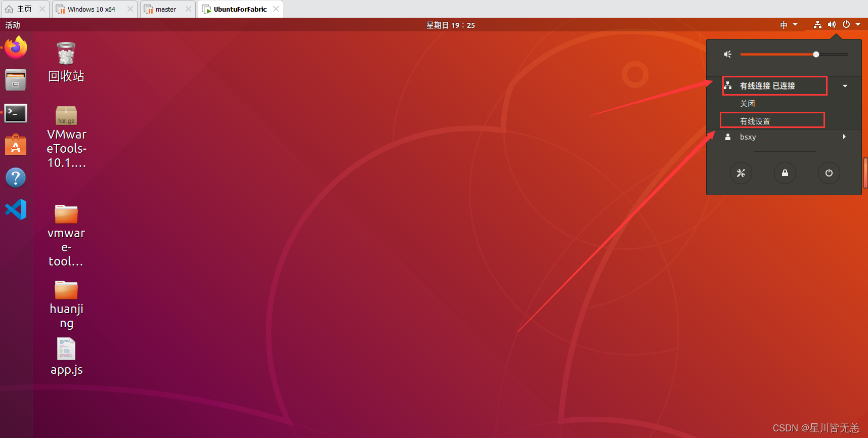The height and width of the screenshot is (438, 868).
Task: Open Ubuntu Software center icon
Action: pos(16,145)
